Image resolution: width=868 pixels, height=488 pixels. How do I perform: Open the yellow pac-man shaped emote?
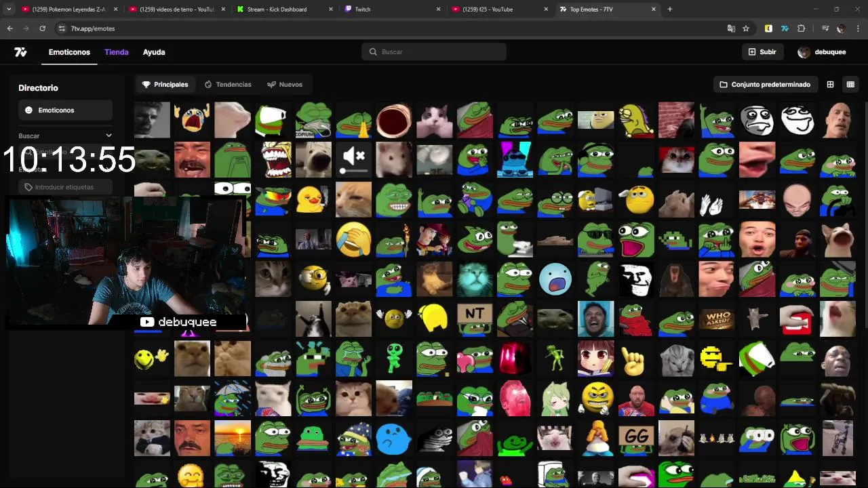(x=434, y=319)
